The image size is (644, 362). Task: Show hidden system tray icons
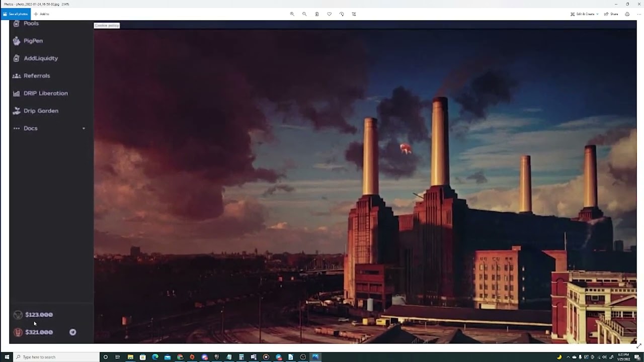coord(568,357)
